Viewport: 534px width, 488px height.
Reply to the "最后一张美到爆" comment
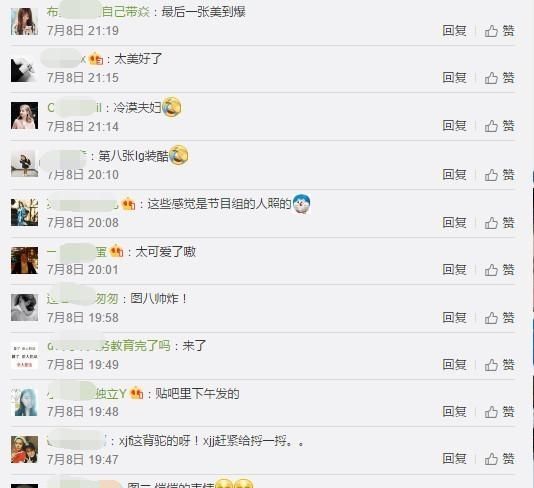pyautogui.click(x=454, y=31)
